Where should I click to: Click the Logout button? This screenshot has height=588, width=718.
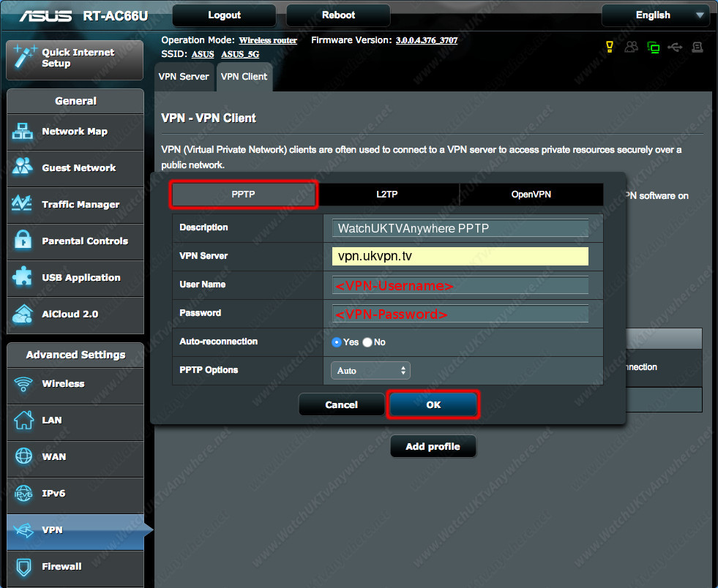225,15
